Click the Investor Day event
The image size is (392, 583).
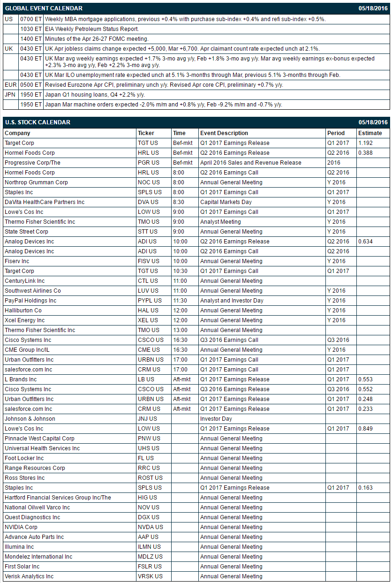point(216,419)
